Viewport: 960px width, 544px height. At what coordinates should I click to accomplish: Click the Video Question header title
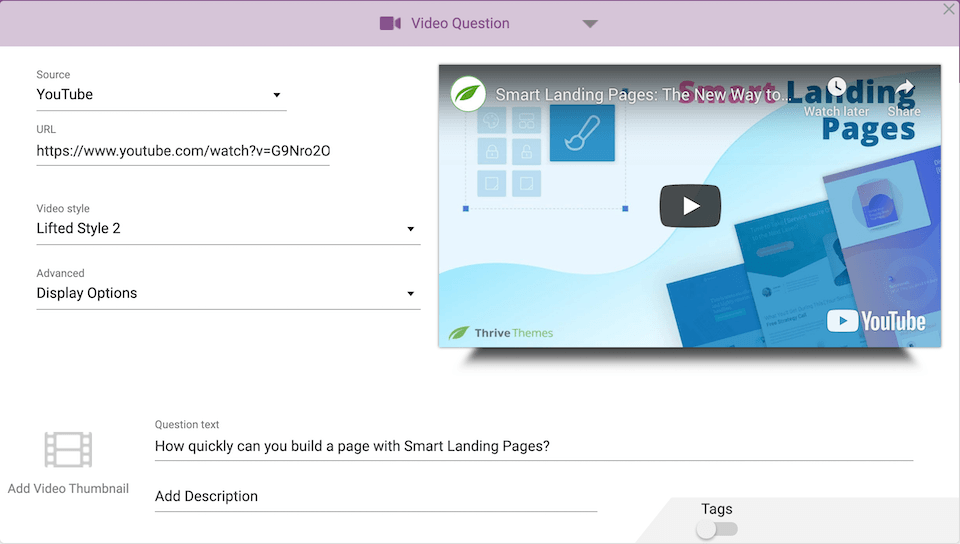pos(460,23)
